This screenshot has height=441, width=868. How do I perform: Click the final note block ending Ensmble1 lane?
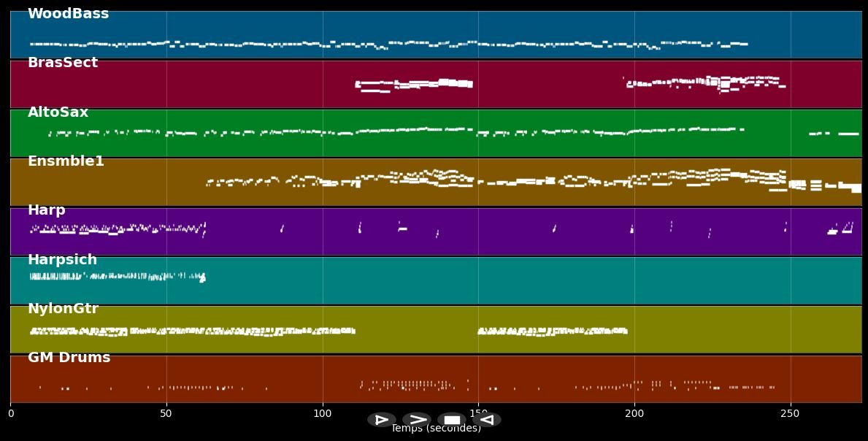856,188
